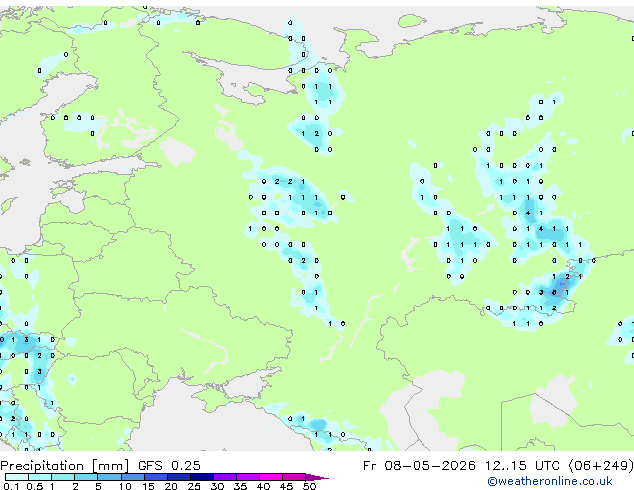The height and width of the screenshot is (490, 634).
Task: Select legend swatch between 35 and 40
Action: pos(248,477)
